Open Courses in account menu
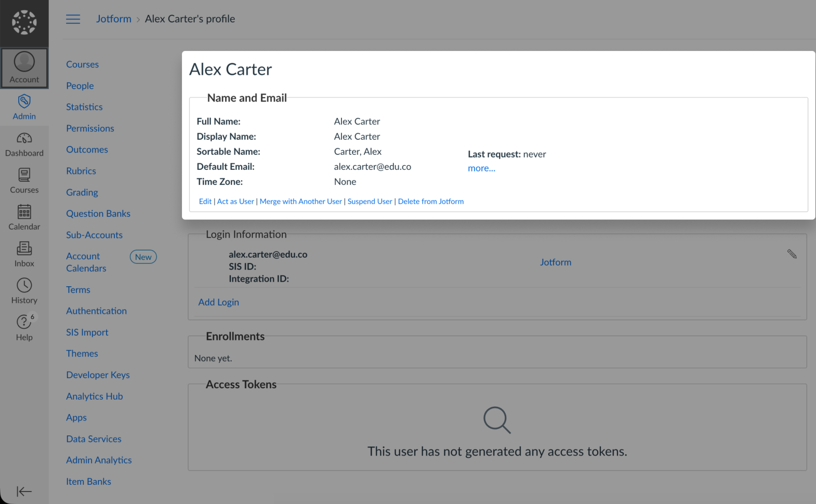The height and width of the screenshot is (504, 816). (x=82, y=64)
